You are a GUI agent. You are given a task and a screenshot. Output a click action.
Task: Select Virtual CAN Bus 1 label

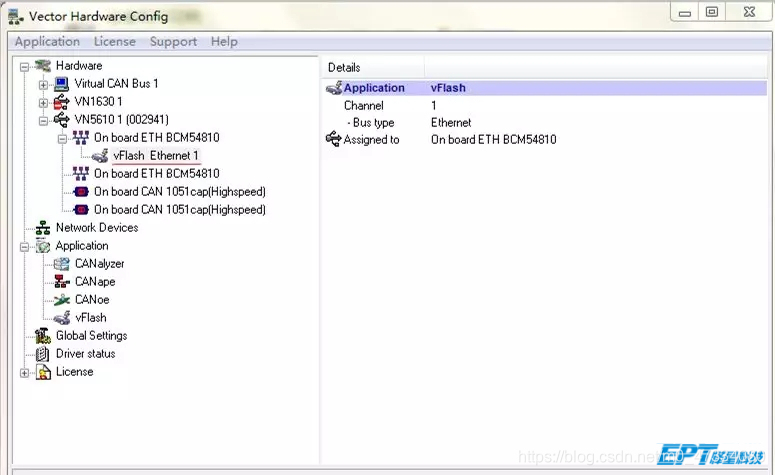117,84
